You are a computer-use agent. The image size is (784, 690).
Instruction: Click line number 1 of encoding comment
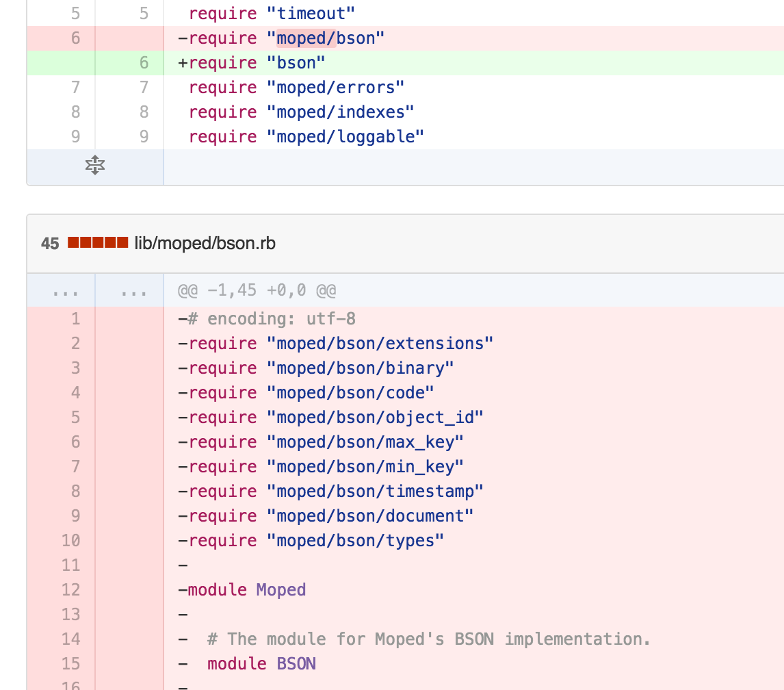(x=75, y=319)
